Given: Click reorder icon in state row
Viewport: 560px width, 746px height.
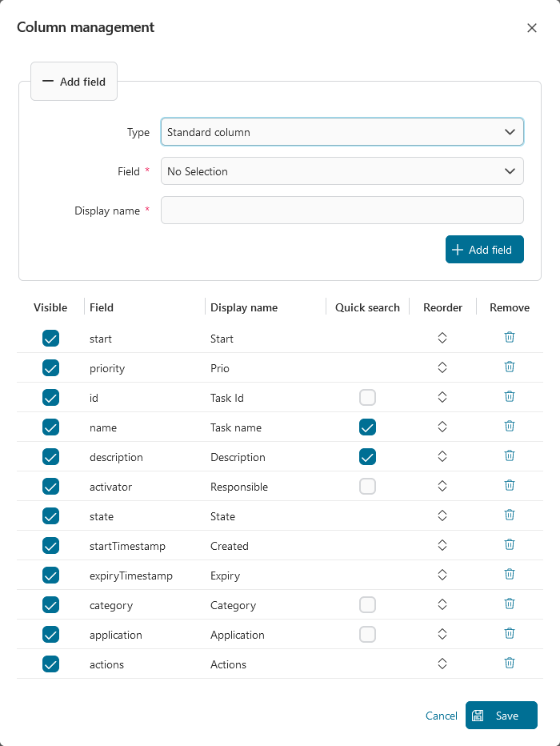Looking at the screenshot, I should click(x=442, y=515).
